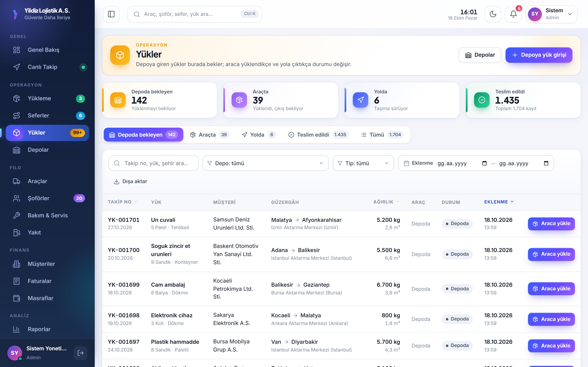Open the notifications bell
The width and height of the screenshot is (588, 367).
[x=513, y=14]
